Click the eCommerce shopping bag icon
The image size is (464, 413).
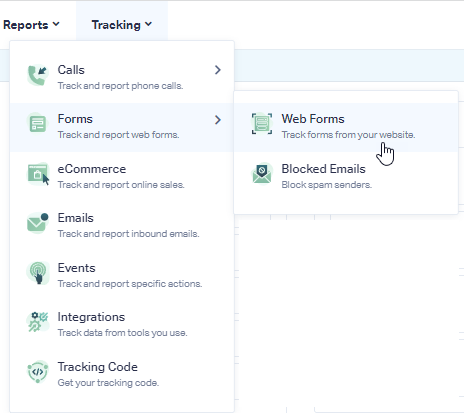pyautogui.click(x=38, y=173)
